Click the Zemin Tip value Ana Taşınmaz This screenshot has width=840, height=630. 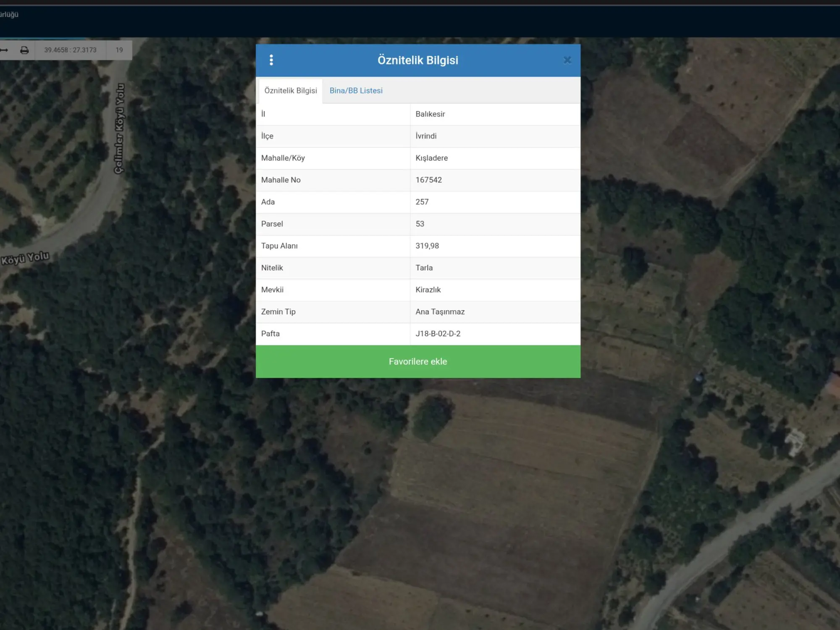tap(440, 312)
